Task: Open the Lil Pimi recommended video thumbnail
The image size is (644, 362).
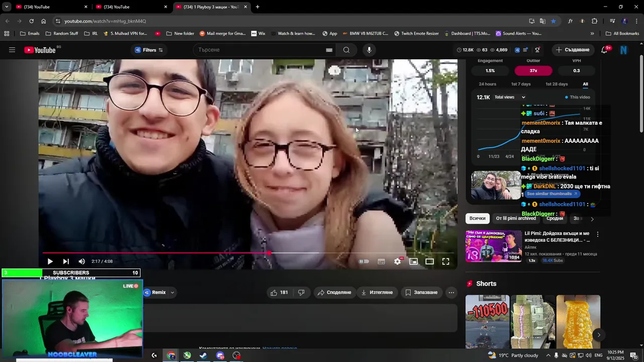Action: pos(494,246)
